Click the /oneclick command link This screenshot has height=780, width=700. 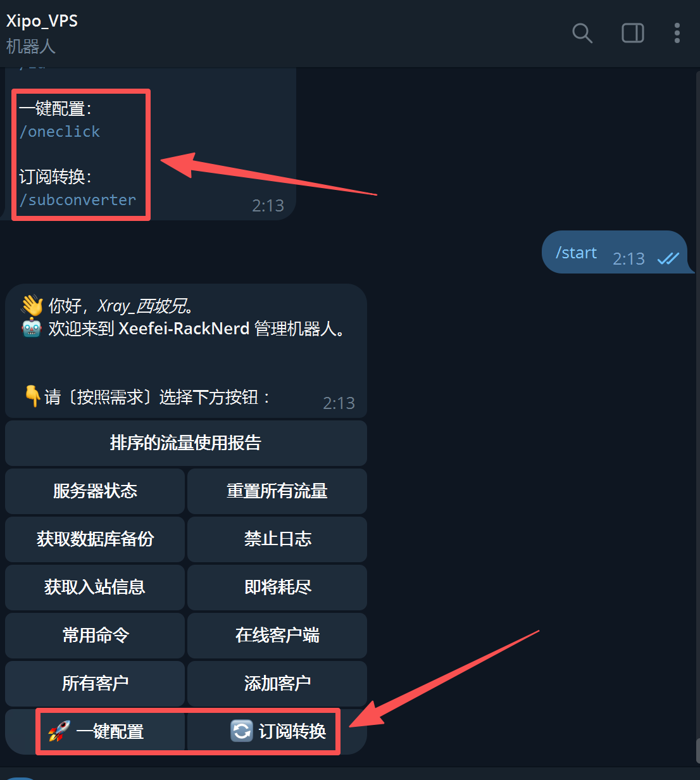tap(59, 132)
